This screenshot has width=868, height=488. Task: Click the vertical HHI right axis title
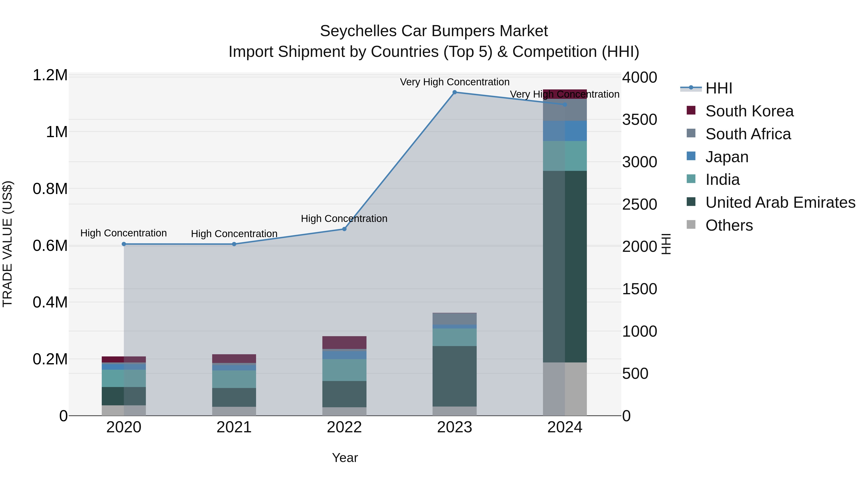click(666, 244)
